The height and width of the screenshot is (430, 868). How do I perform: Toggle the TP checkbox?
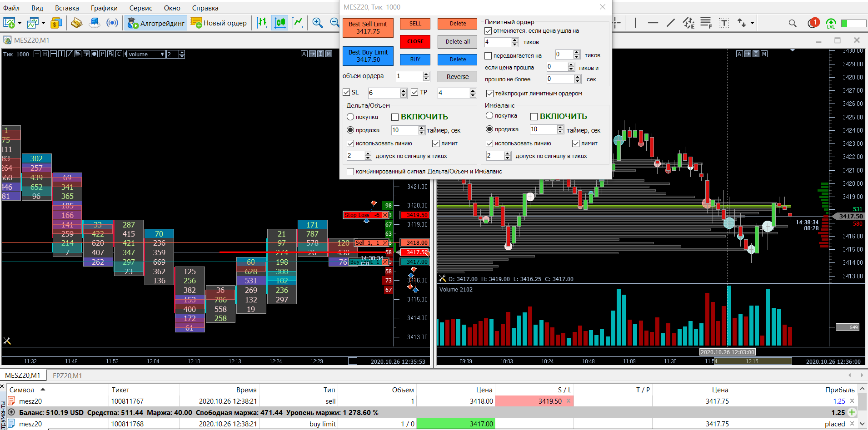coord(414,92)
